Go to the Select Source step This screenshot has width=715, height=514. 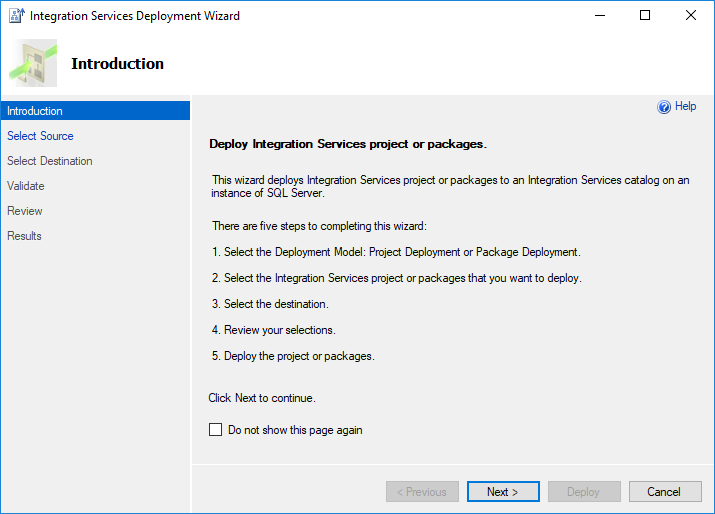tap(40, 136)
